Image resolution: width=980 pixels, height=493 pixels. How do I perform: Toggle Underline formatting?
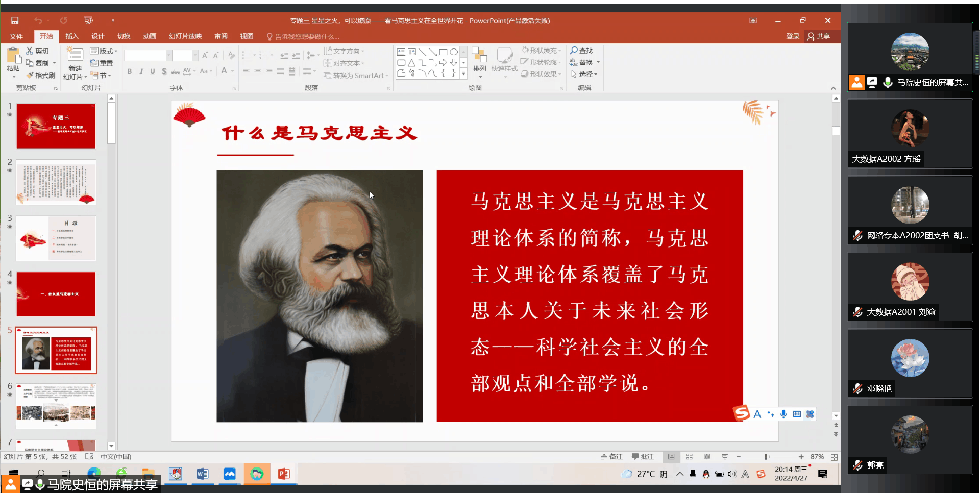153,71
